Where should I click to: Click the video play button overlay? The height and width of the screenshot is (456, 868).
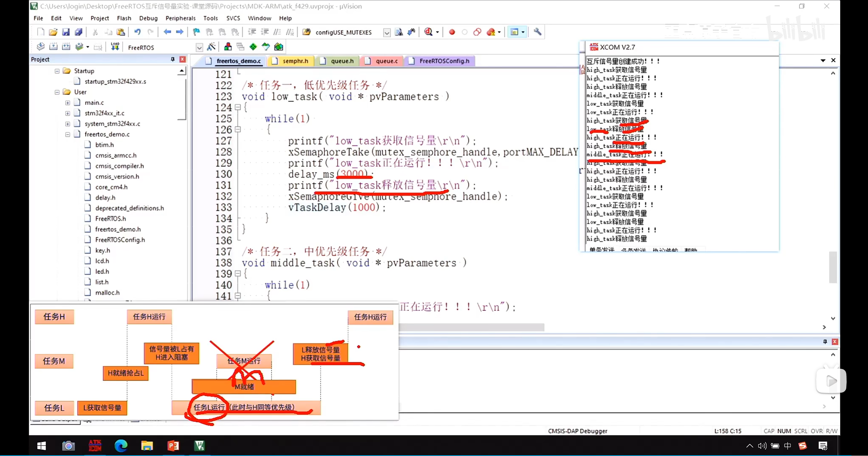[x=831, y=381]
